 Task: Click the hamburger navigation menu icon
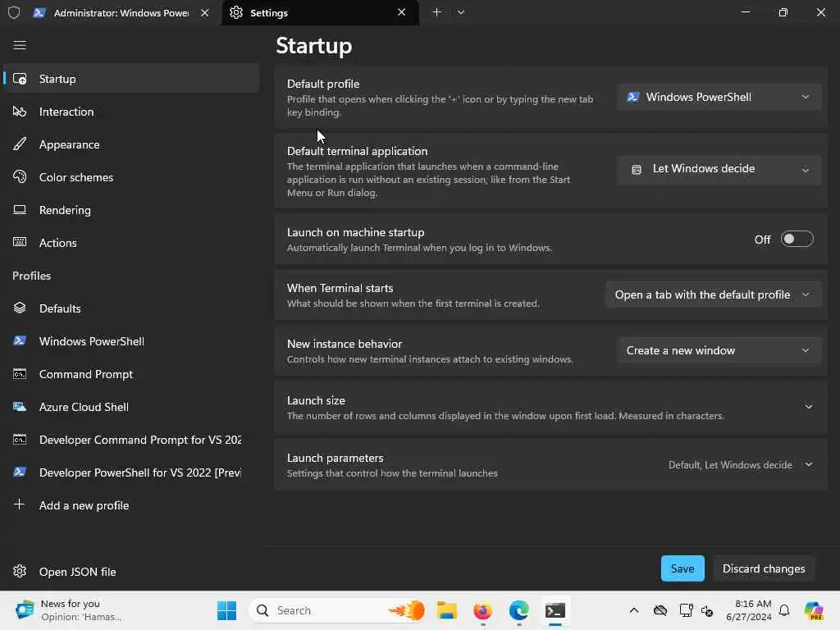pos(20,45)
